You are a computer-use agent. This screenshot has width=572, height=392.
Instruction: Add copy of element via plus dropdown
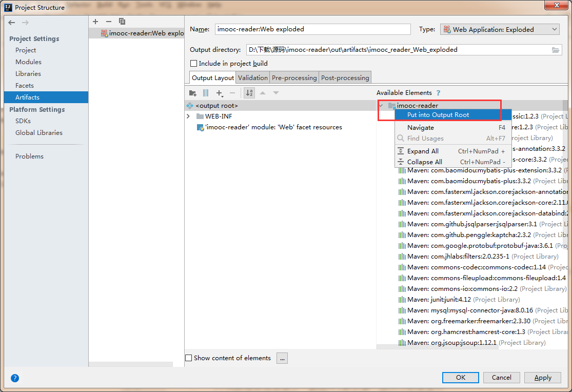[220, 93]
